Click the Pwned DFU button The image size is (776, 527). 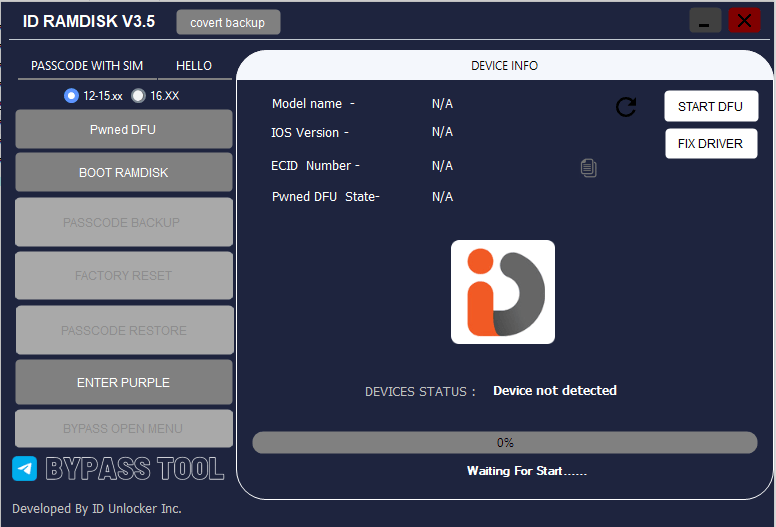coord(124,129)
